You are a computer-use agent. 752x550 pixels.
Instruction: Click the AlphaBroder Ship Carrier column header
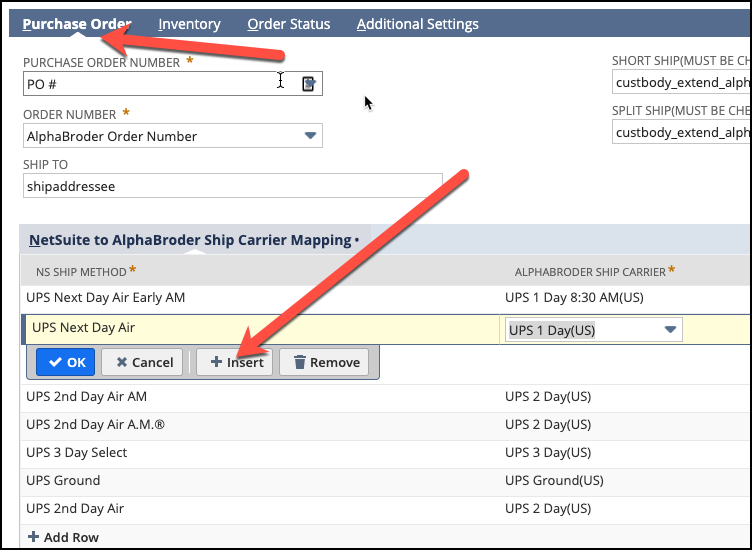click(x=590, y=272)
